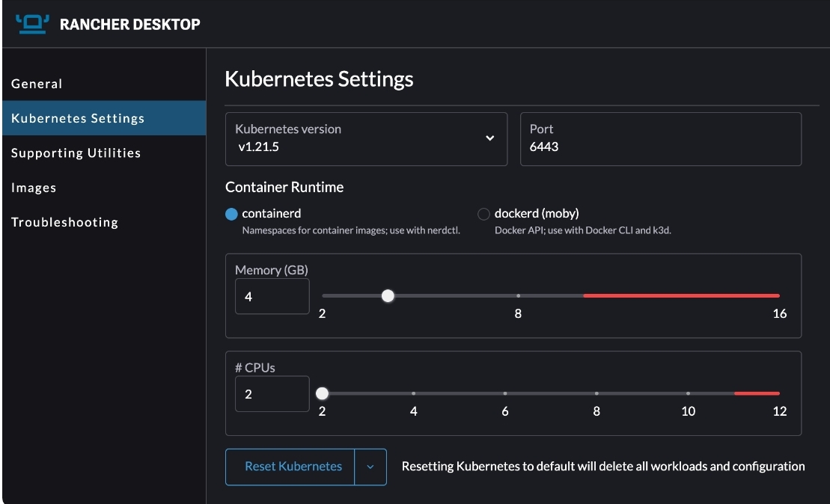Click the # CPUs number field
Viewport: 830px width, 504px height.
coord(272,393)
